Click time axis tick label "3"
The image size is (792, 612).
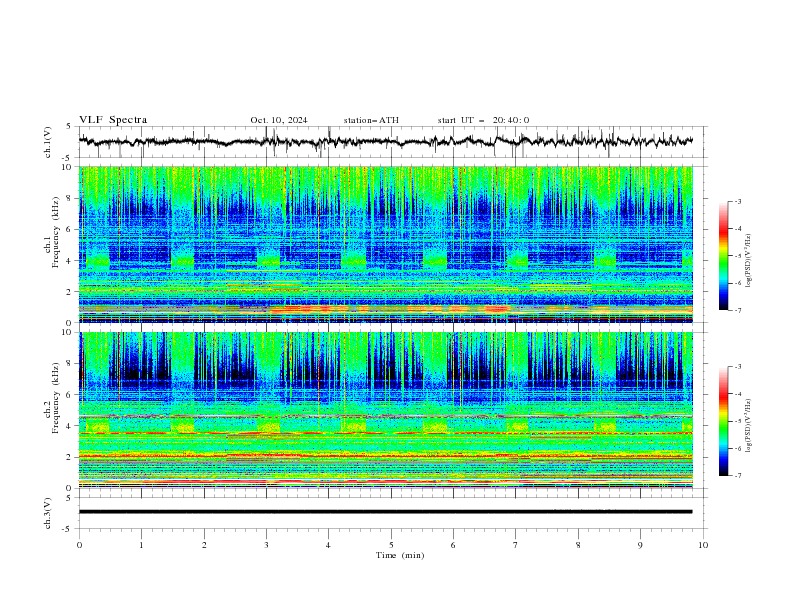pyautogui.click(x=266, y=545)
